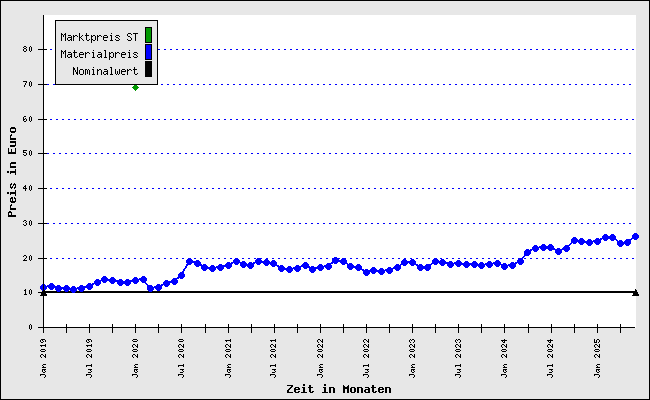Click the Y-axis label 60

pos(27,119)
